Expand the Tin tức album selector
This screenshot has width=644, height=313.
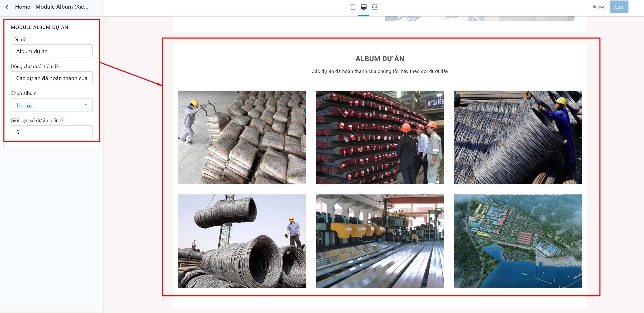click(52, 105)
